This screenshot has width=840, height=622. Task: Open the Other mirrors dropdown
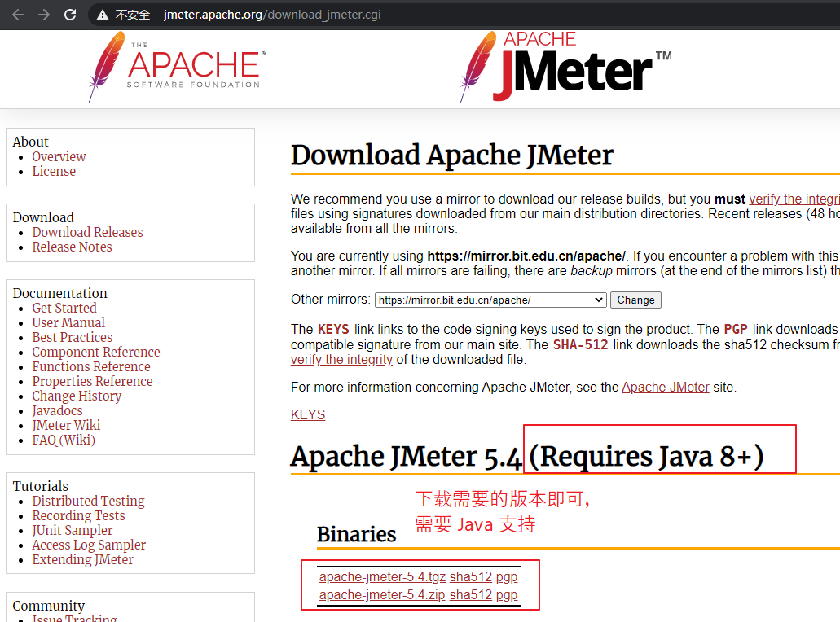point(490,300)
